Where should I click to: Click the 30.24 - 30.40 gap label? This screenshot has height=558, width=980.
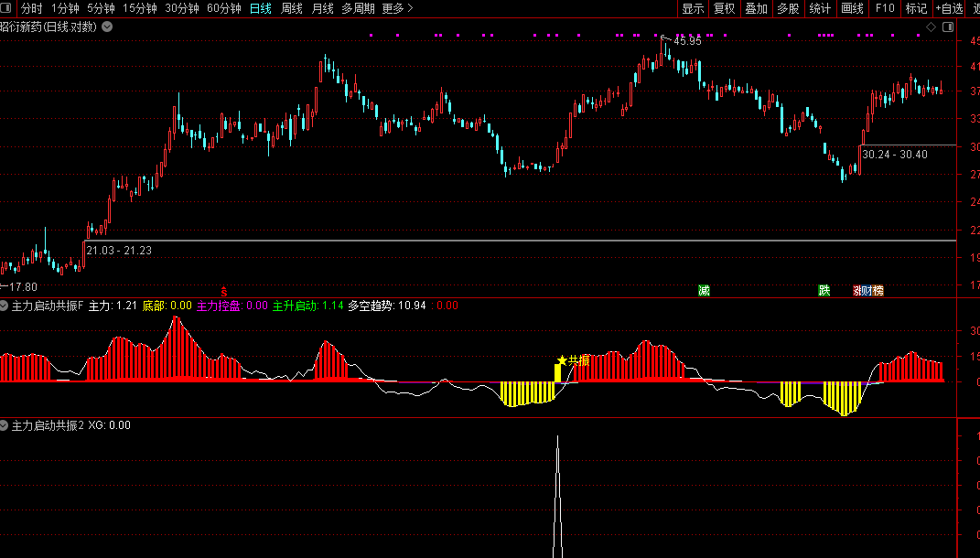click(x=895, y=155)
